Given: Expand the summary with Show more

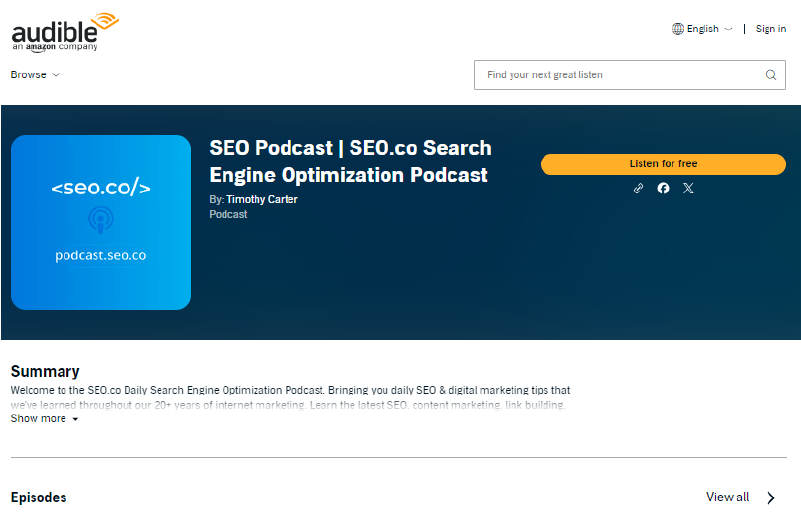Looking at the screenshot, I should coord(44,419).
